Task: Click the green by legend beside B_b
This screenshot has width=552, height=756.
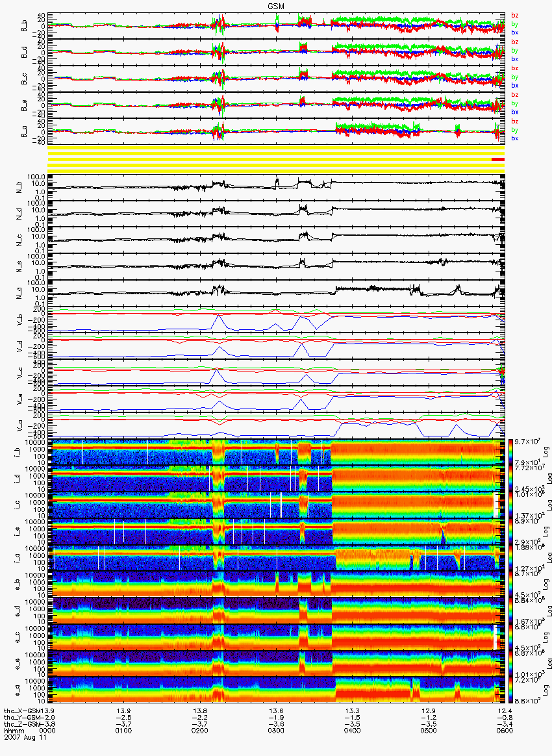Action: 515,23
